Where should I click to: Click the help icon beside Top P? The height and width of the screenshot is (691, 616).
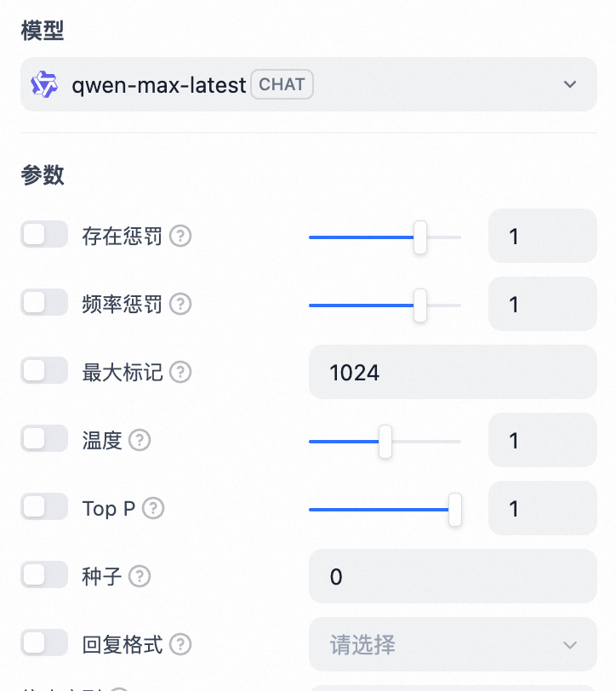click(153, 508)
